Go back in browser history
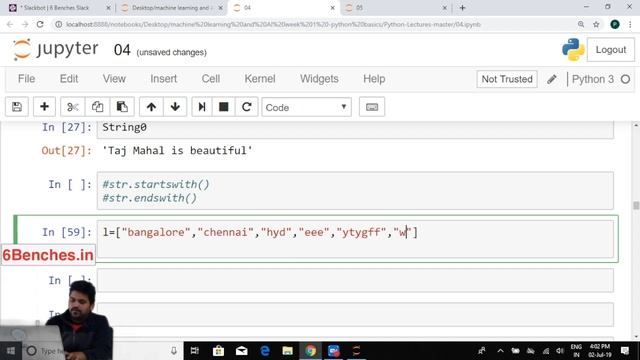Viewport: 640px width, 360px height. click(x=10, y=24)
